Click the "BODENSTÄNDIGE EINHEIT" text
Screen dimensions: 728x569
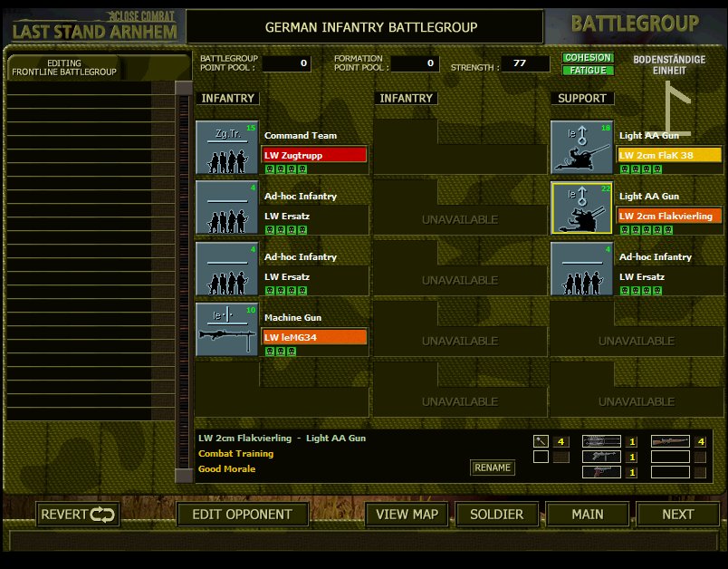[669, 65]
